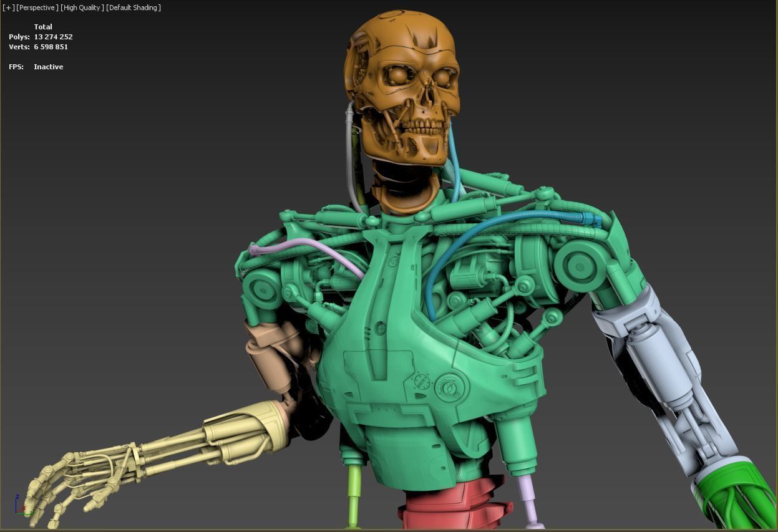Screen dimensions: 778x532
Task: Open the [+] viewport general menu
Action: tap(8, 7)
